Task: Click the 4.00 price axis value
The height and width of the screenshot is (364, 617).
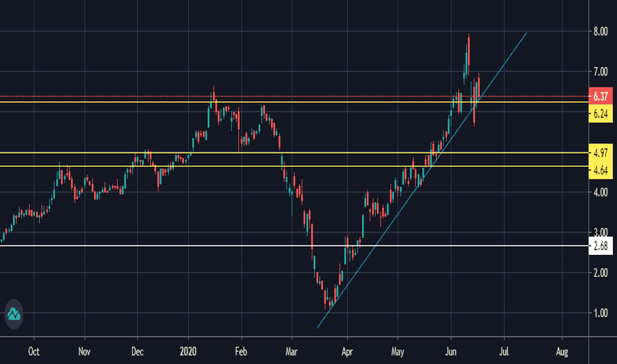Action: (x=600, y=193)
